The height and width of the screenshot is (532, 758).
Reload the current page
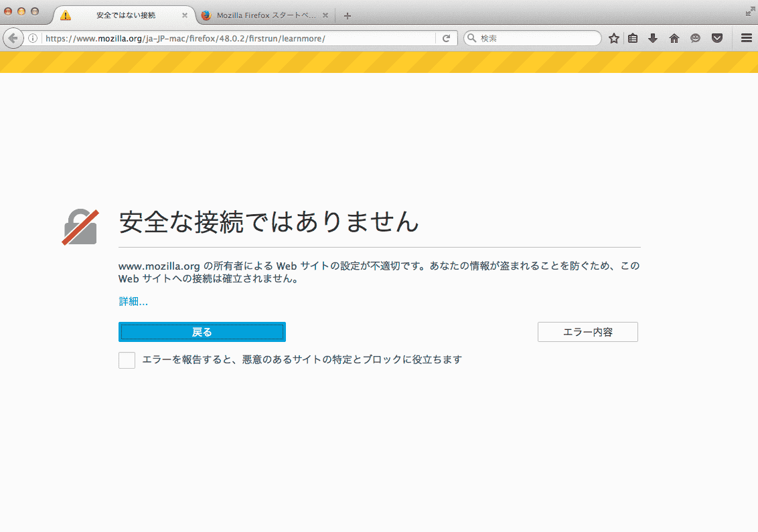click(x=446, y=38)
